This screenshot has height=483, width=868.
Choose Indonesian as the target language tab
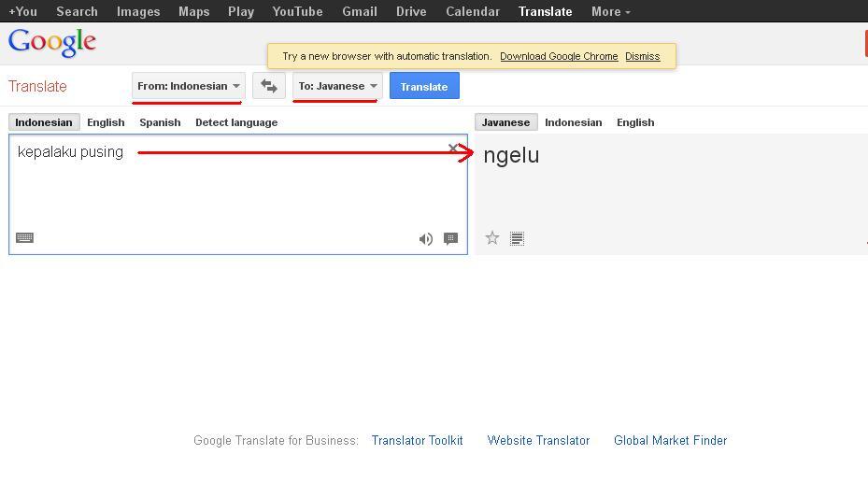point(573,122)
